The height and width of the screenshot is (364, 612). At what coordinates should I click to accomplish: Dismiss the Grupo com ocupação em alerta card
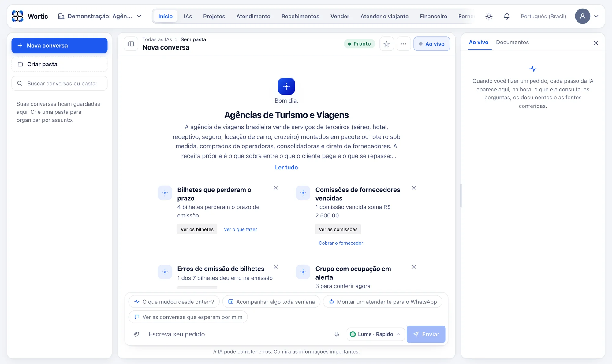pos(414,267)
